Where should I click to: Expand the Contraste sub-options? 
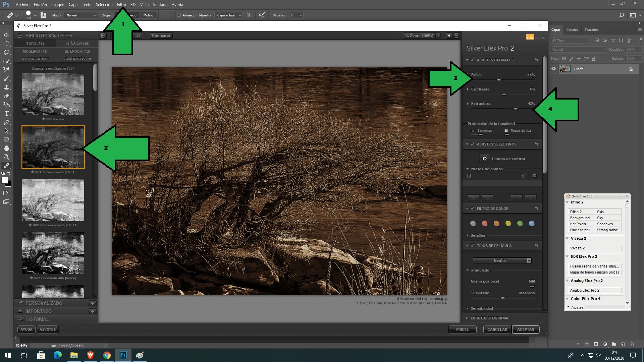pyautogui.click(x=468, y=89)
